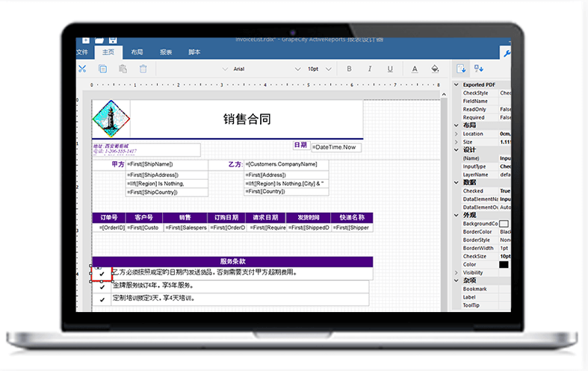Open the Arial font family dropdown
This screenshot has height=371, width=588.
[x=260, y=69]
